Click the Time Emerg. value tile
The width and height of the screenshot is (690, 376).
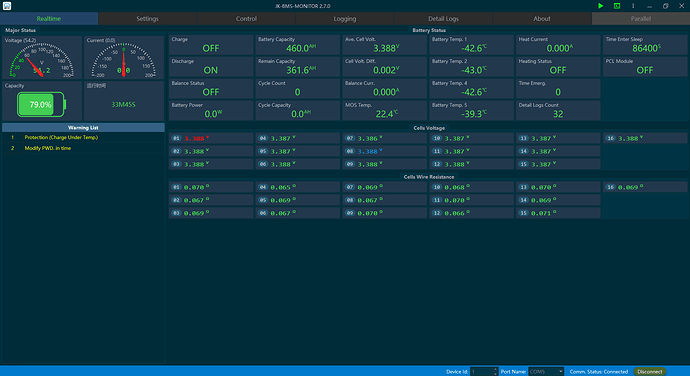pos(558,88)
